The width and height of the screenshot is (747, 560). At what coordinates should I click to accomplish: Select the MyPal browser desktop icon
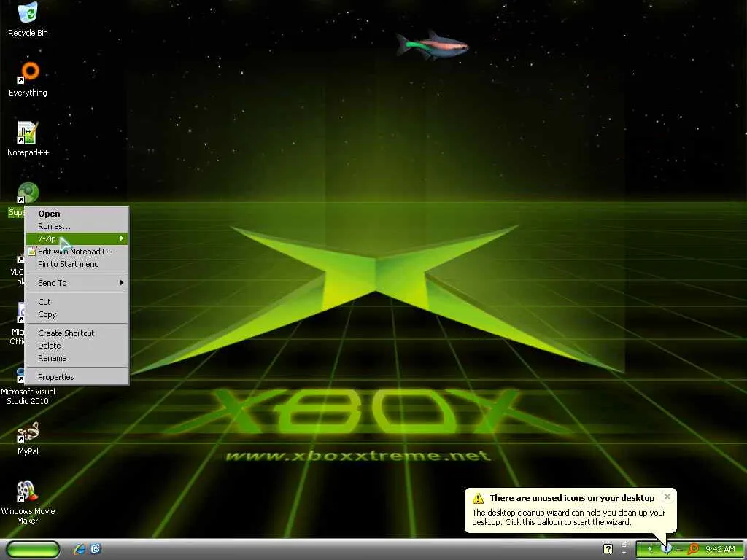coord(28,438)
